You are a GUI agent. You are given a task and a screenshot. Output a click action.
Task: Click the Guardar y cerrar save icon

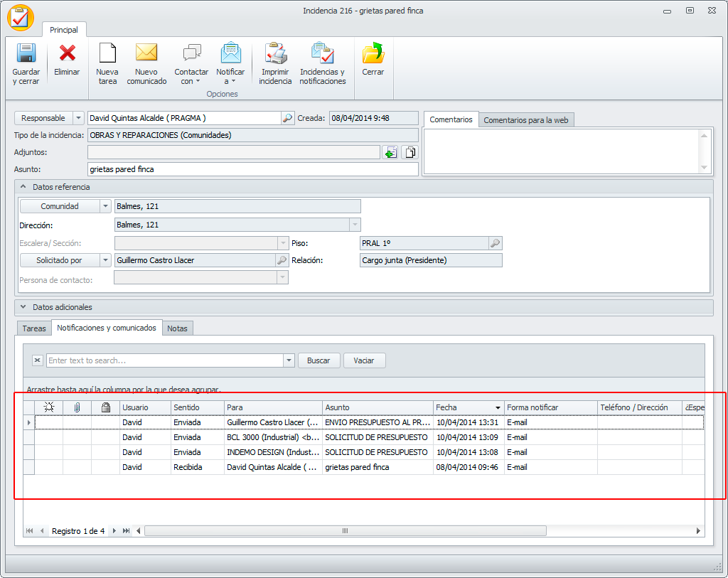coord(26,55)
